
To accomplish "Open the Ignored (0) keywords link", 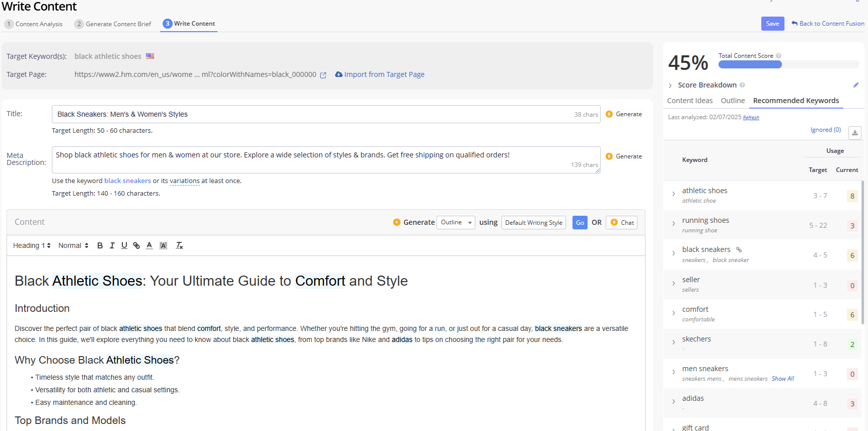I will point(825,130).
